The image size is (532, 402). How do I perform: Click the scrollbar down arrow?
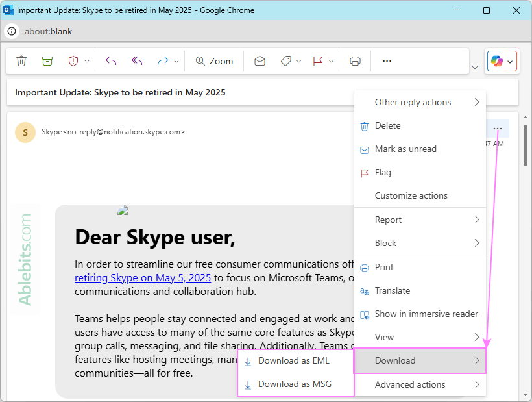[526, 396]
